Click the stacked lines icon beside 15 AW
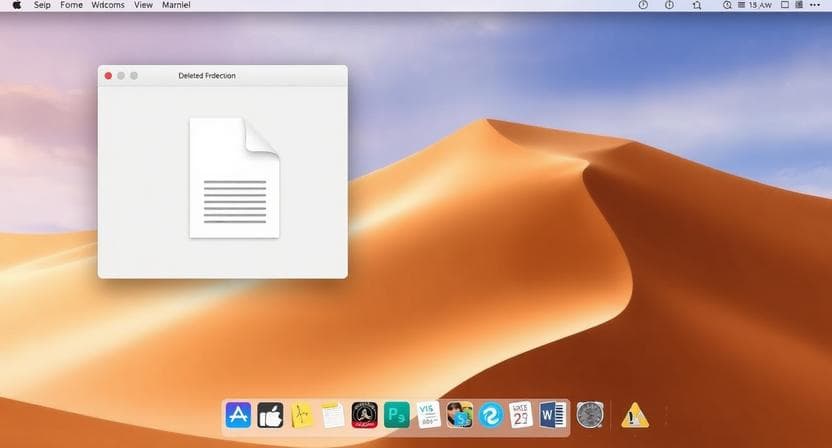The width and height of the screenshot is (832, 448). tap(741, 5)
